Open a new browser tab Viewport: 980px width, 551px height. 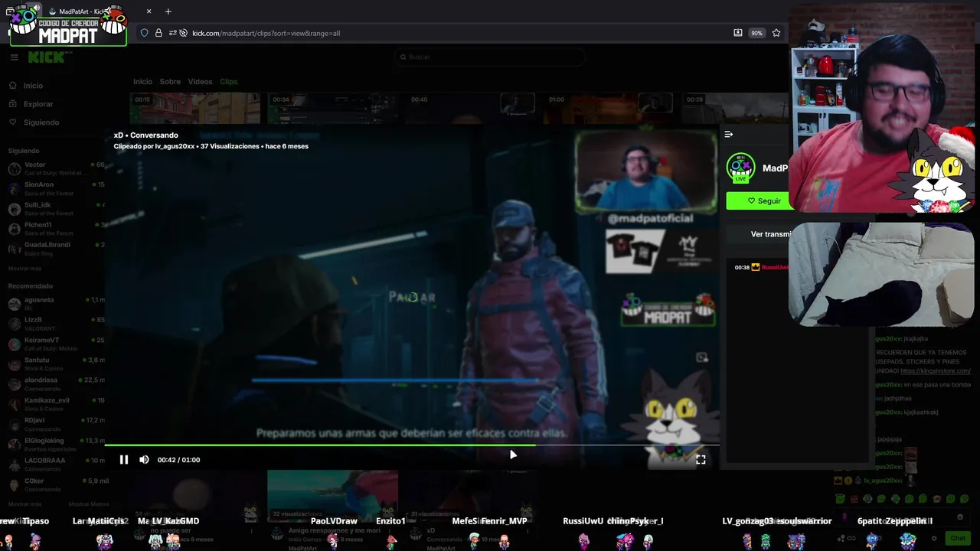[x=168, y=11]
